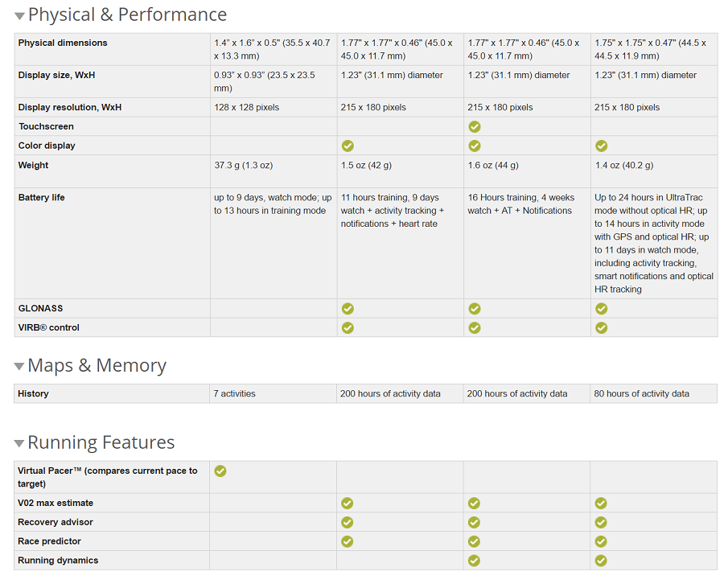Collapse the Maps & Memory section
The height and width of the screenshot is (588, 724).
pyautogui.click(x=19, y=367)
